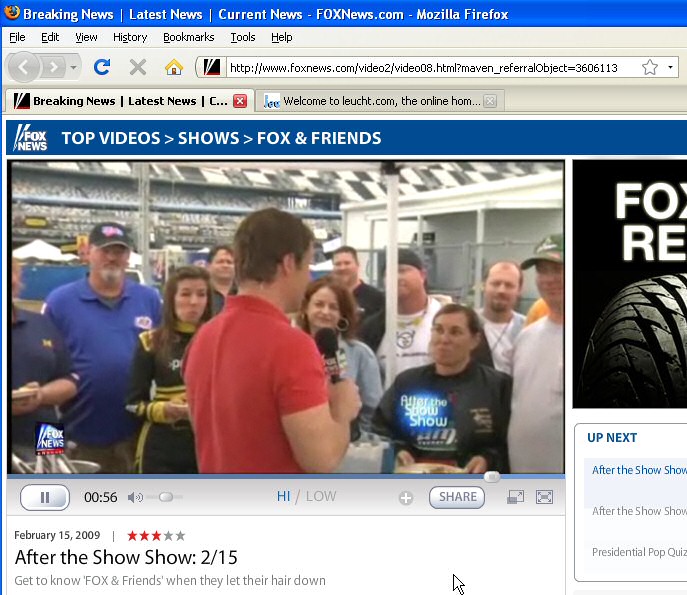
Task: Close the leucht.com tab
Action: tap(490, 101)
